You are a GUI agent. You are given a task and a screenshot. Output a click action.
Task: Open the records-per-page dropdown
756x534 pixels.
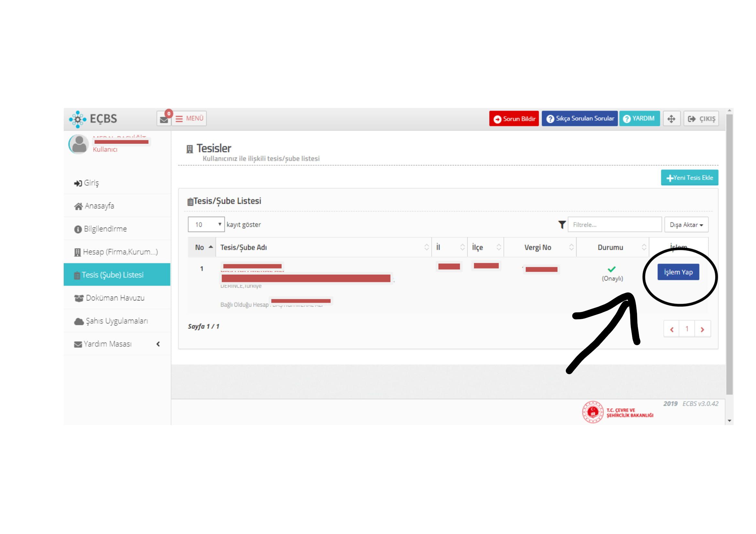click(x=206, y=225)
